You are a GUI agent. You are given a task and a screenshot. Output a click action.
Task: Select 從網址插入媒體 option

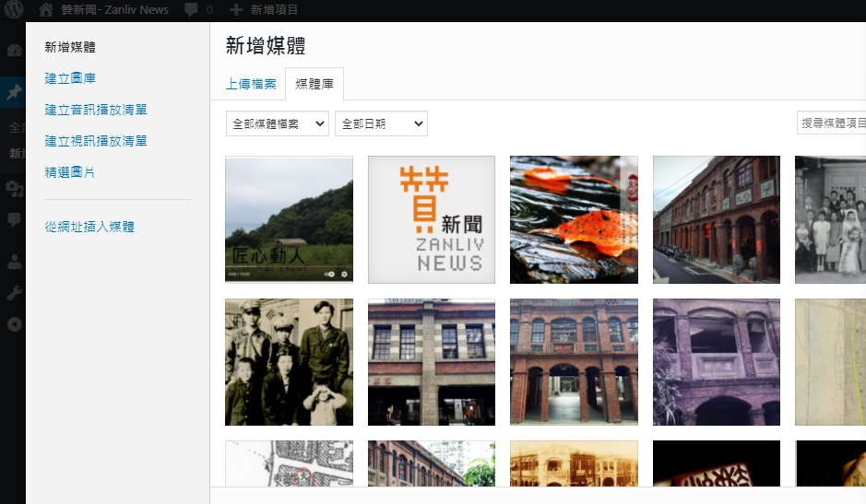click(89, 227)
